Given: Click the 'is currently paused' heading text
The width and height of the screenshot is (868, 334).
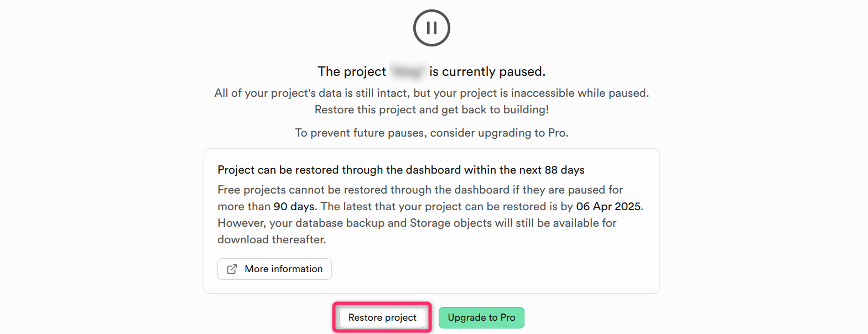Looking at the screenshot, I should [x=487, y=71].
